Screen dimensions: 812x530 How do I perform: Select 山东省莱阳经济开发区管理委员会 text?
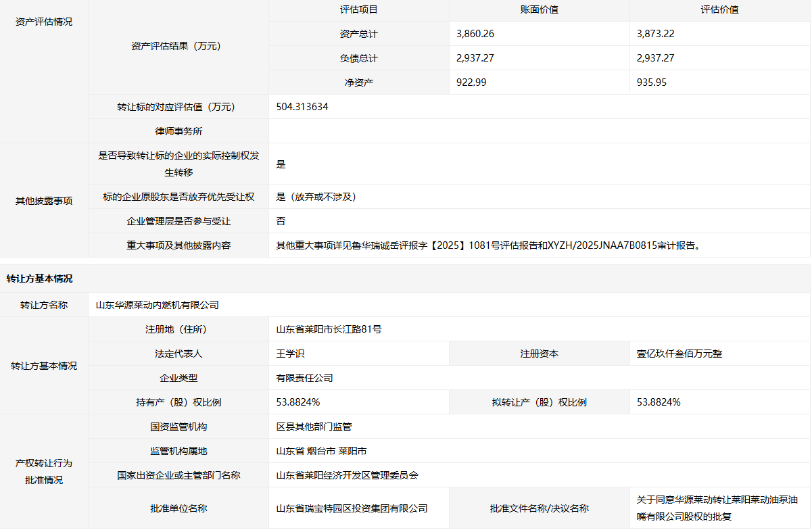pos(348,475)
